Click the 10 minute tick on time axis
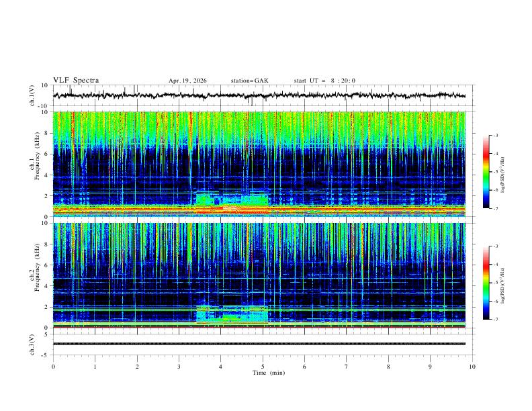Viewport: 532px width, 411px height. click(x=472, y=367)
